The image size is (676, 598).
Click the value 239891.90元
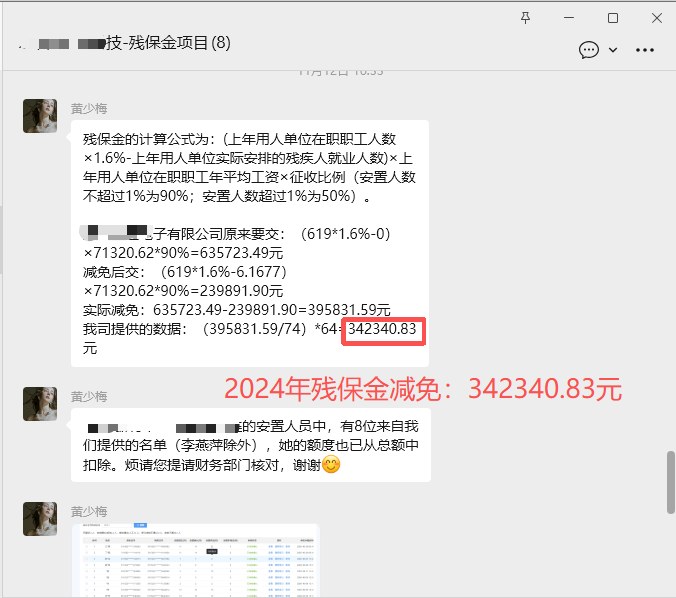(x=241, y=291)
